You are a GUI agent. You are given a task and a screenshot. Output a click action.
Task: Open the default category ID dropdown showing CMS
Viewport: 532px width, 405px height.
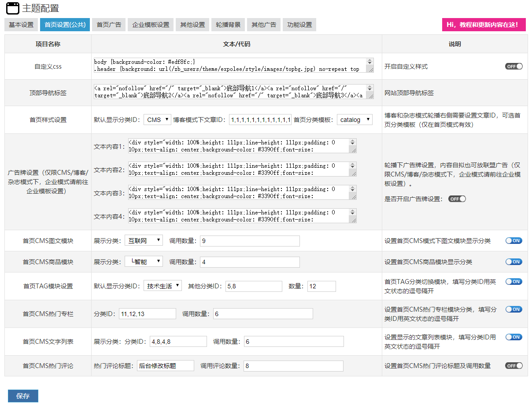(x=157, y=120)
